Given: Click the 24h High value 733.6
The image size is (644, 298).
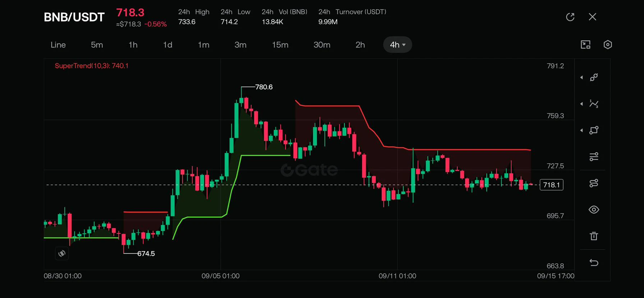Looking at the screenshot, I should (187, 22).
